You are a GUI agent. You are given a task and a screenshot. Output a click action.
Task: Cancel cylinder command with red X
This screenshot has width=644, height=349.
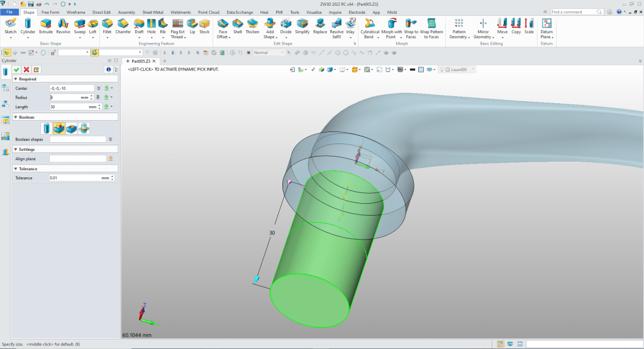27,69
